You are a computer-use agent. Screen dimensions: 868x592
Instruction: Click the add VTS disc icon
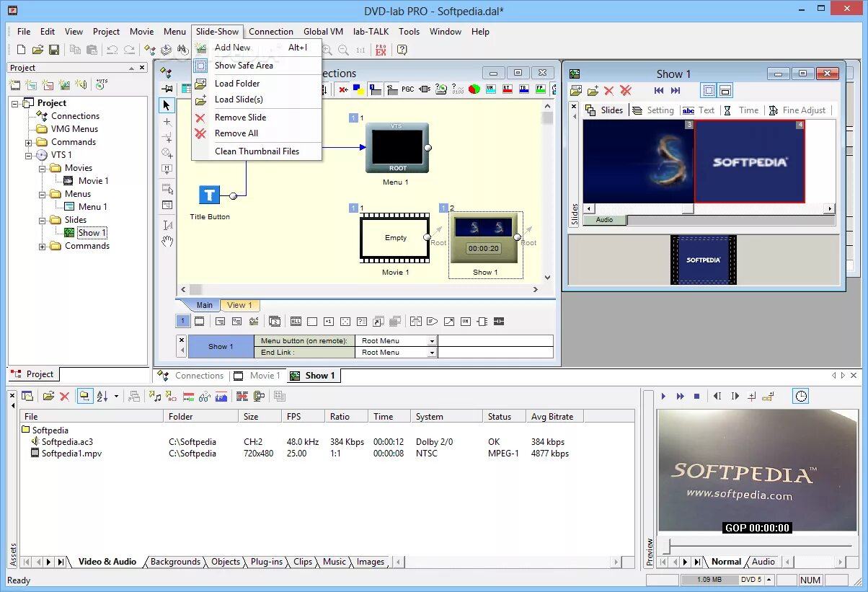tap(100, 84)
